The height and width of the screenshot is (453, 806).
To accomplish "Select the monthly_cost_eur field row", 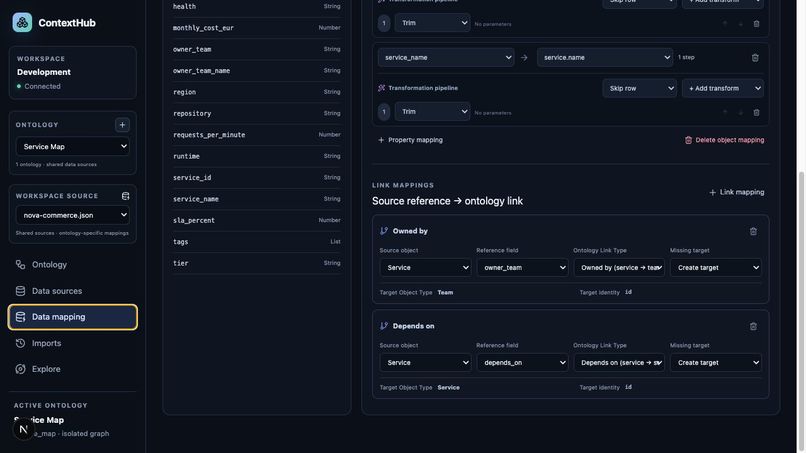I will coord(257,28).
